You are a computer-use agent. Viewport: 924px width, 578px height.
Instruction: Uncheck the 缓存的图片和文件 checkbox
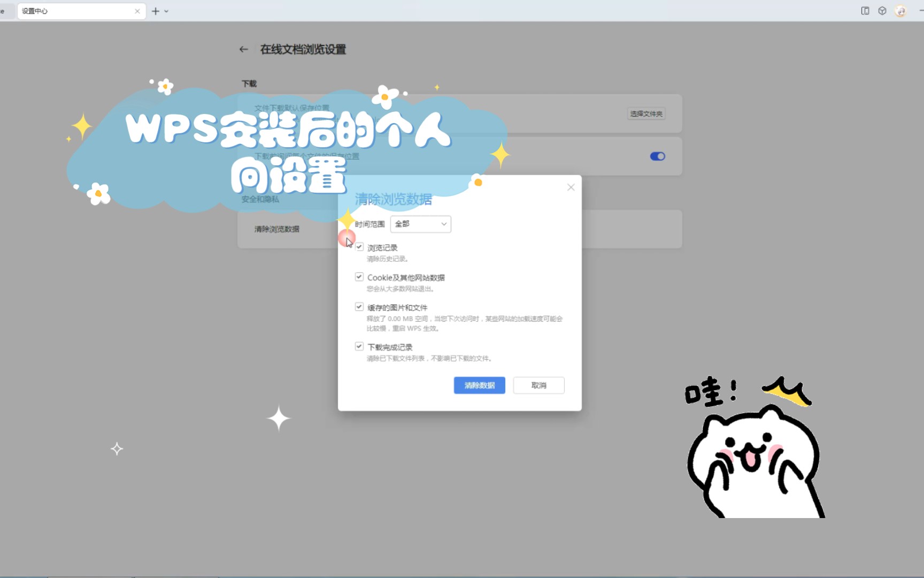pos(359,306)
